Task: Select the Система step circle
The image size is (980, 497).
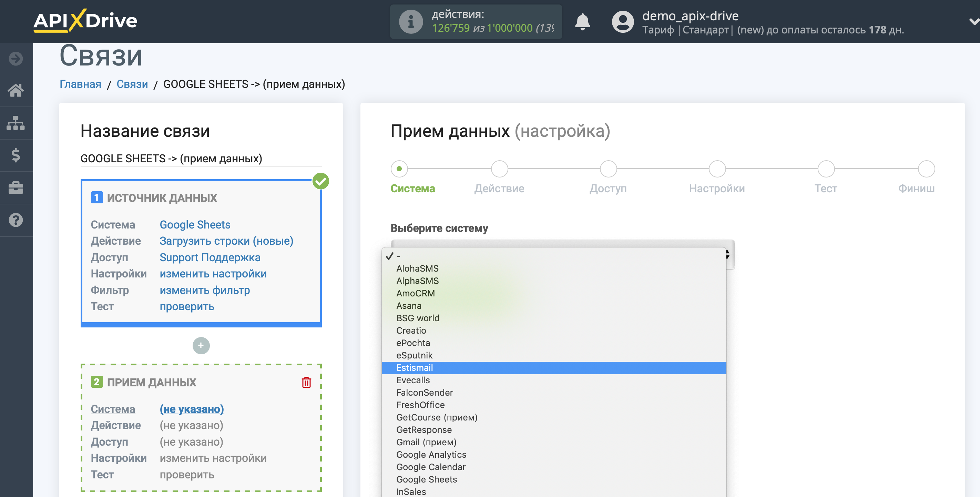Action: coord(399,169)
